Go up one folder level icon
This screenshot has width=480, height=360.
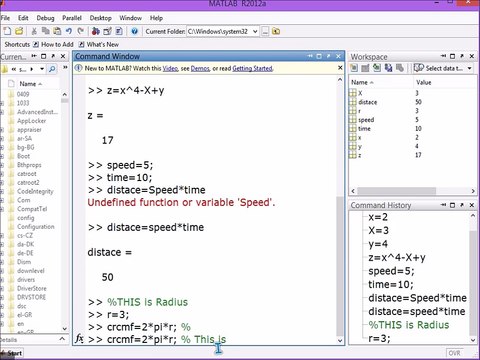(x=276, y=31)
